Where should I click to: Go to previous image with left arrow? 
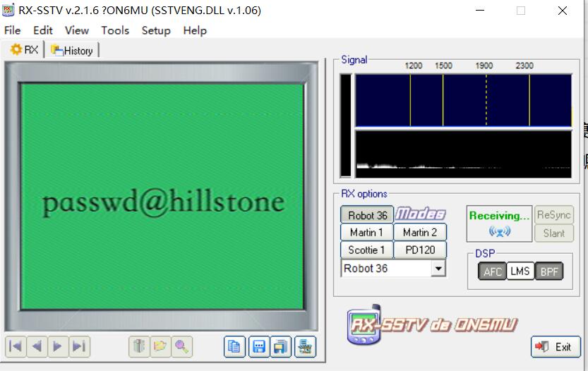pos(37,346)
